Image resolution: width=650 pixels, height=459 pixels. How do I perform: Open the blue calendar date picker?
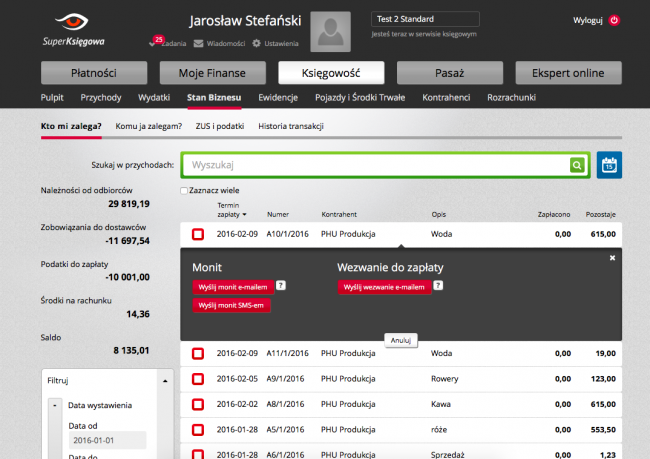point(609,165)
